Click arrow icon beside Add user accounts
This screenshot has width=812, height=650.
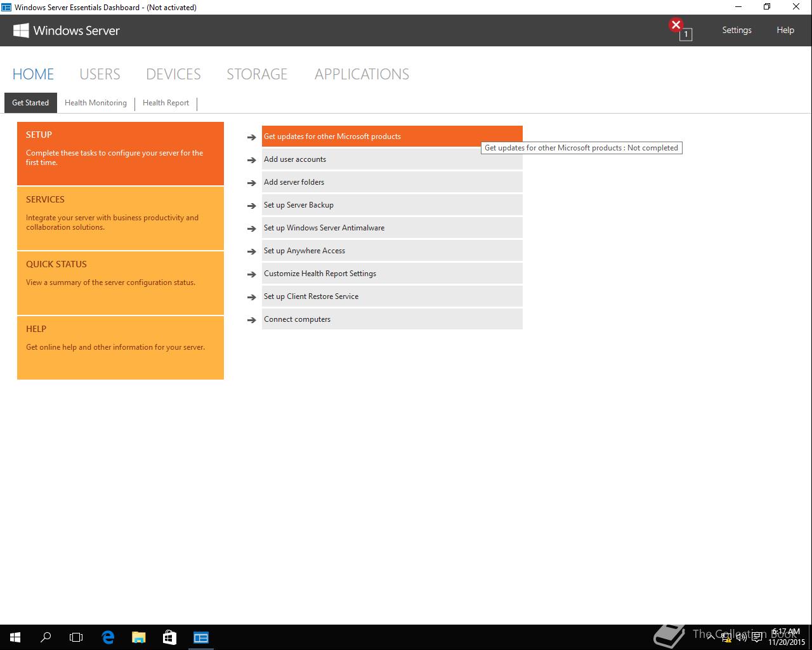(252, 160)
